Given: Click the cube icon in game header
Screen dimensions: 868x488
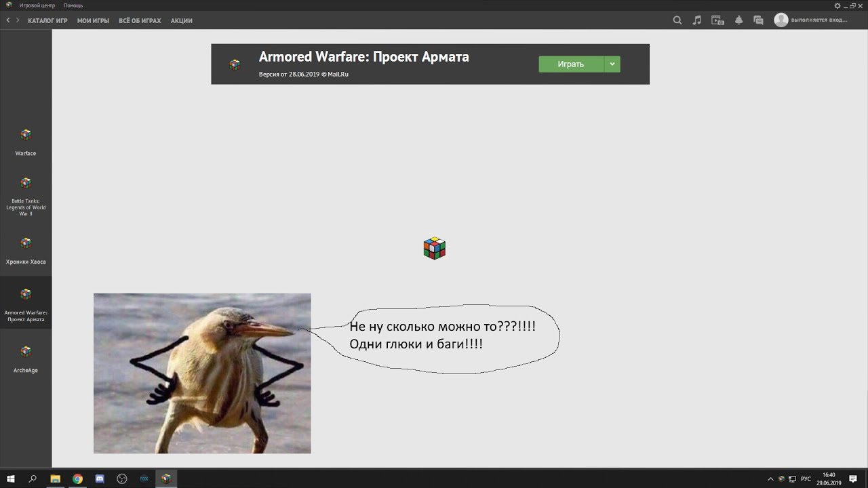Looking at the screenshot, I should coord(235,64).
